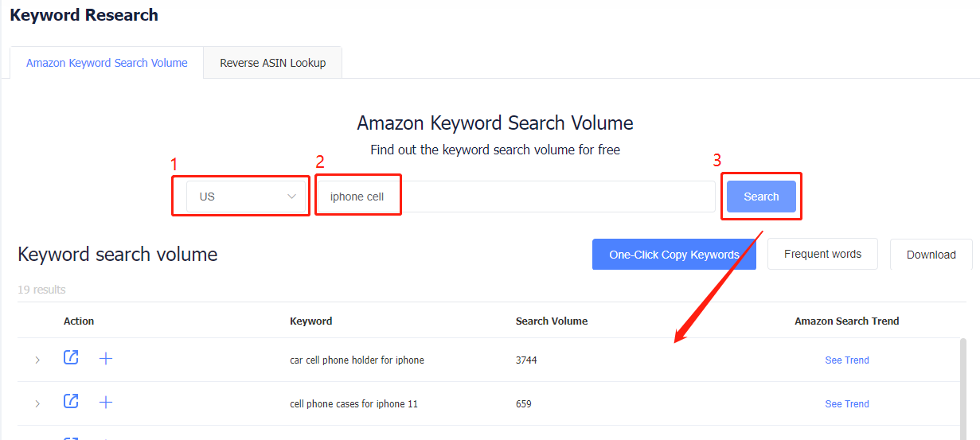Click the Keyword column header
980x440 pixels.
click(311, 321)
